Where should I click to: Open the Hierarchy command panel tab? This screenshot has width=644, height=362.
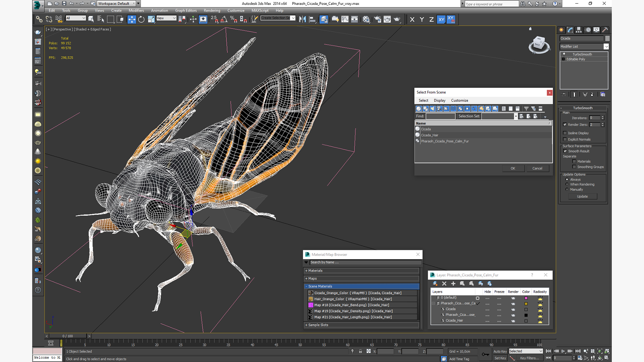point(579,30)
